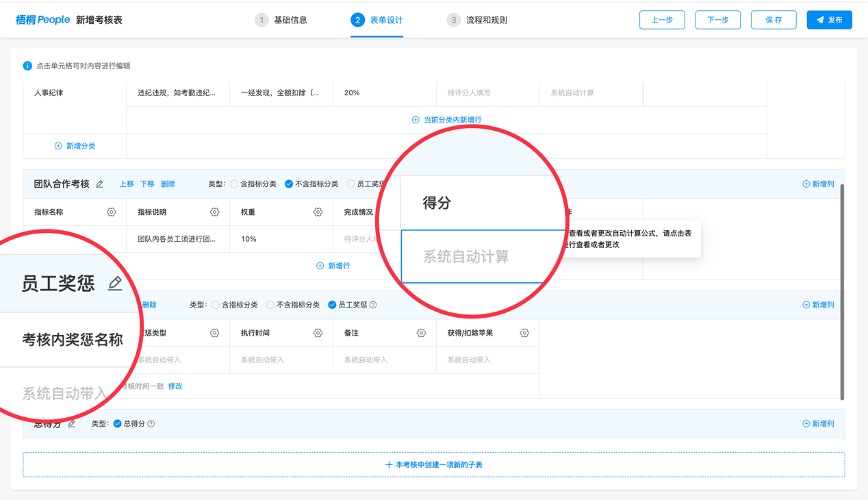Image resolution: width=868 pixels, height=500 pixels.
Task: Open gear settings for 执行时间 column
Action: pos(318,333)
